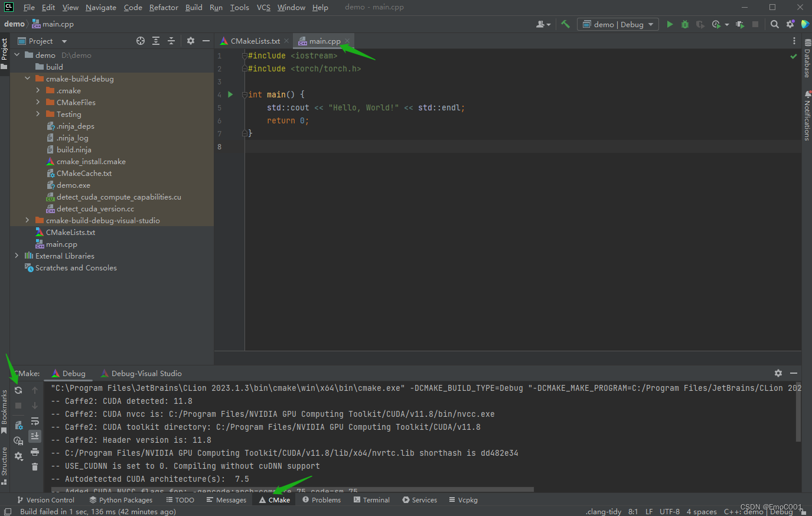The height and width of the screenshot is (516, 812).
Task: Open Search Everywhere magnifier
Action: pyautogui.click(x=775, y=24)
